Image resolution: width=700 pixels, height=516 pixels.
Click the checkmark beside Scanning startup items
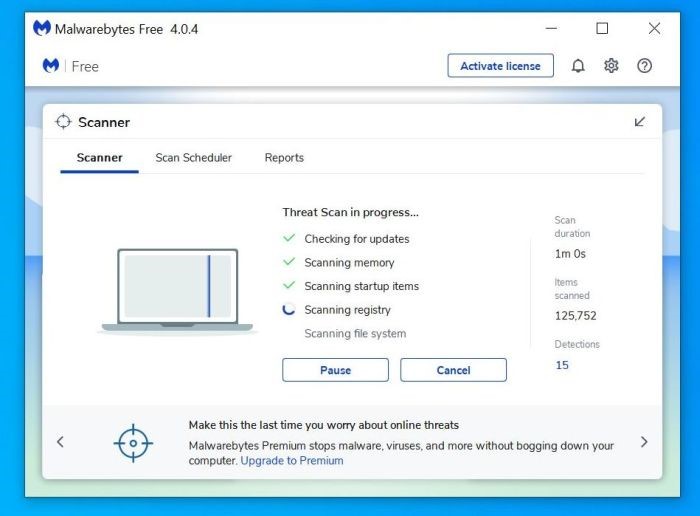(289, 285)
